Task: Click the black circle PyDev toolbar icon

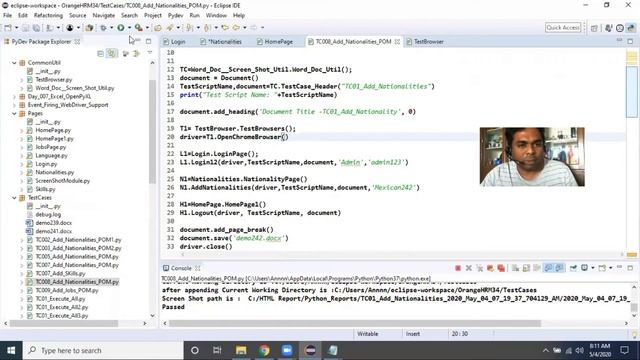Action: pos(70,28)
